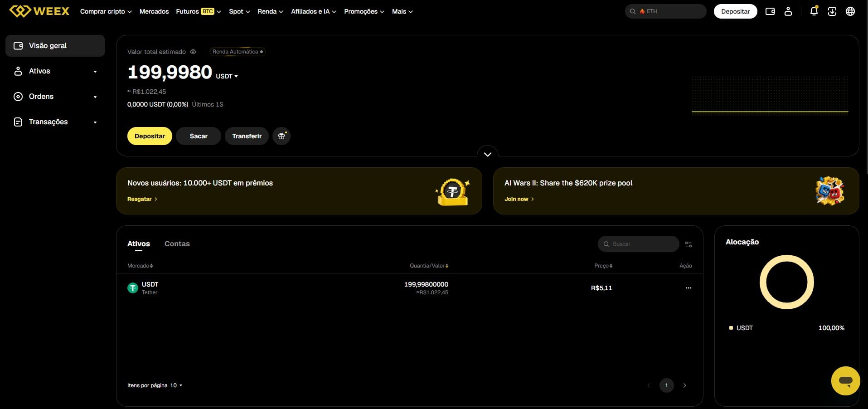Switch to the Contas tab

click(x=177, y=244)
